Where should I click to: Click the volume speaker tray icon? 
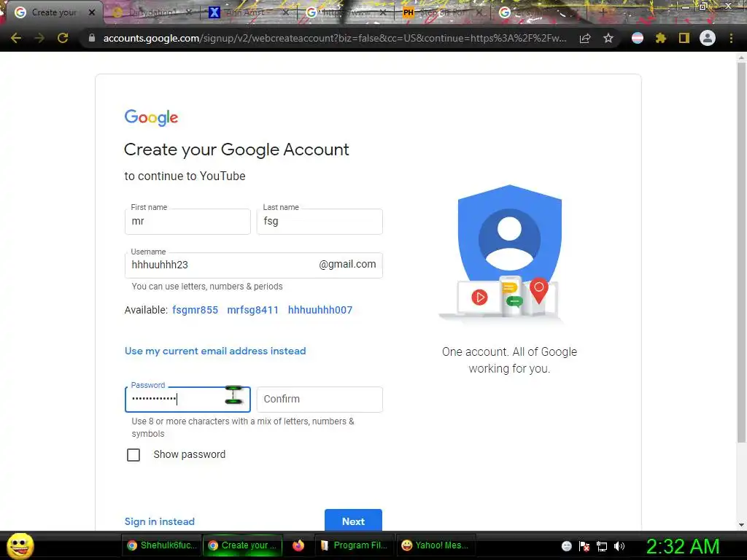click(x=619, y=546)
